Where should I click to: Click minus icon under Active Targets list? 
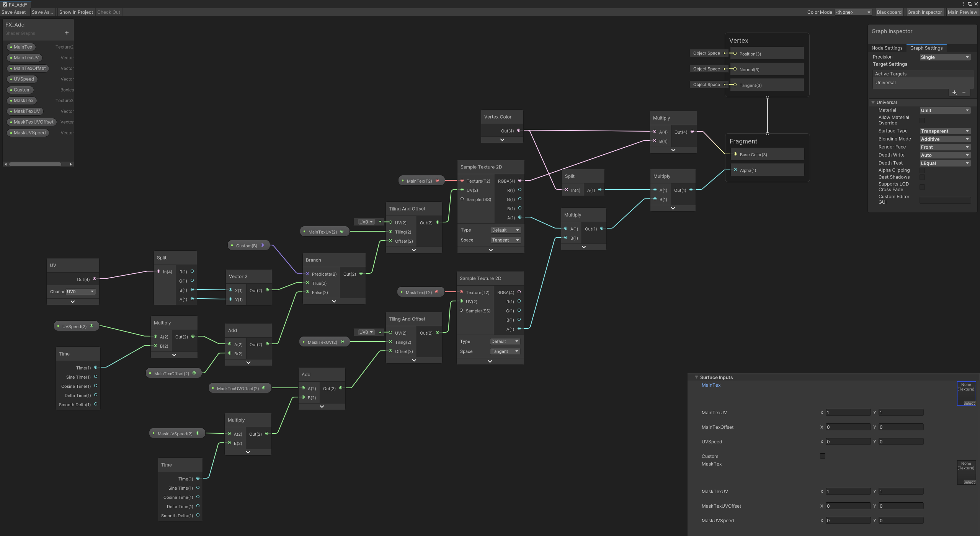pos(964,92)
